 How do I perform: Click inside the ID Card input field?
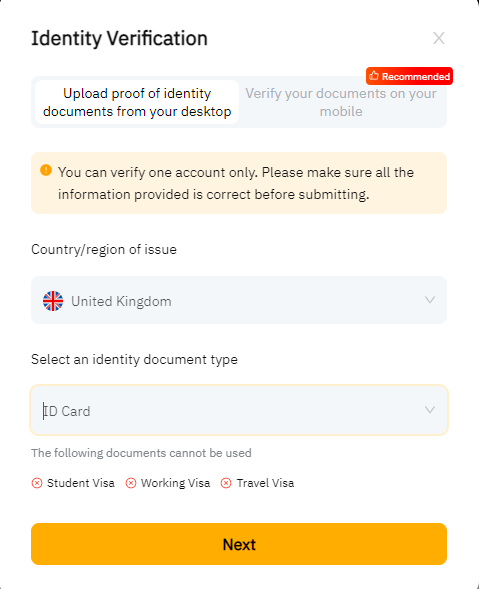239,410
